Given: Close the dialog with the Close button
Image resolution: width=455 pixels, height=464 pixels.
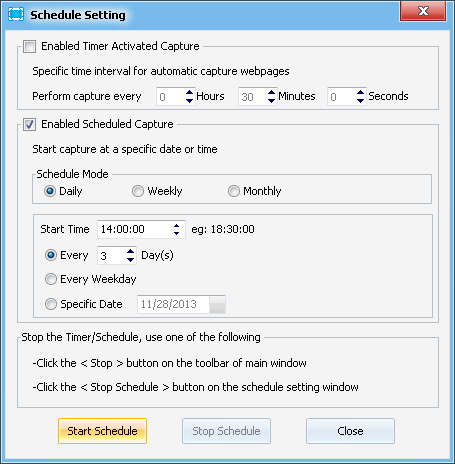Looking at the screenshot, I should click(350, 431).
